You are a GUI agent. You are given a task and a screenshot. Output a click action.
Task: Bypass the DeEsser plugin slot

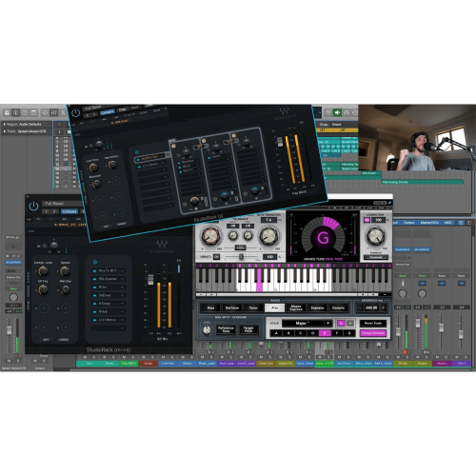(x=95, y=295)
